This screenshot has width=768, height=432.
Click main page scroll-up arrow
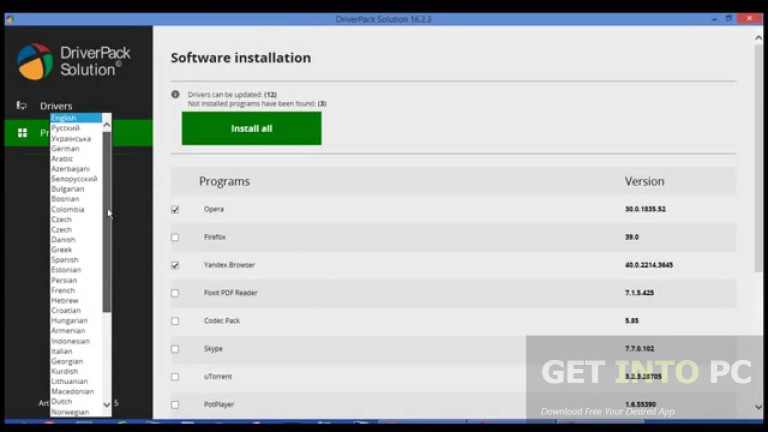[x=759, y=38]
